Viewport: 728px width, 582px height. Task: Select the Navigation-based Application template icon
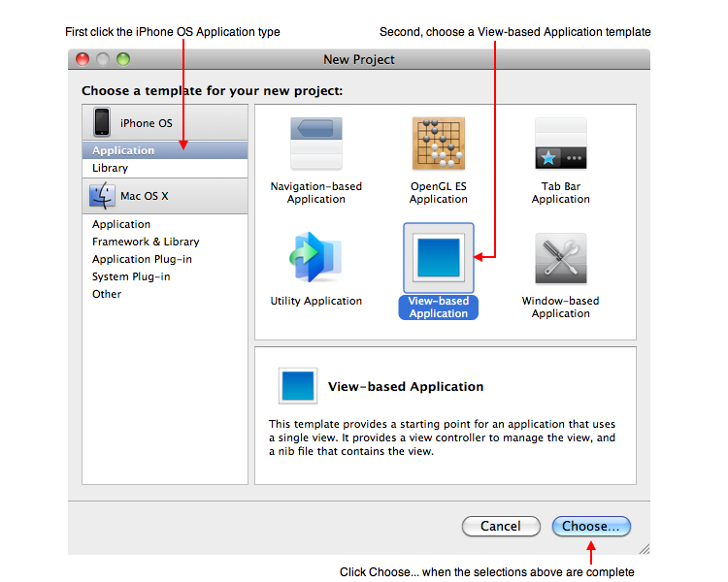315,144
